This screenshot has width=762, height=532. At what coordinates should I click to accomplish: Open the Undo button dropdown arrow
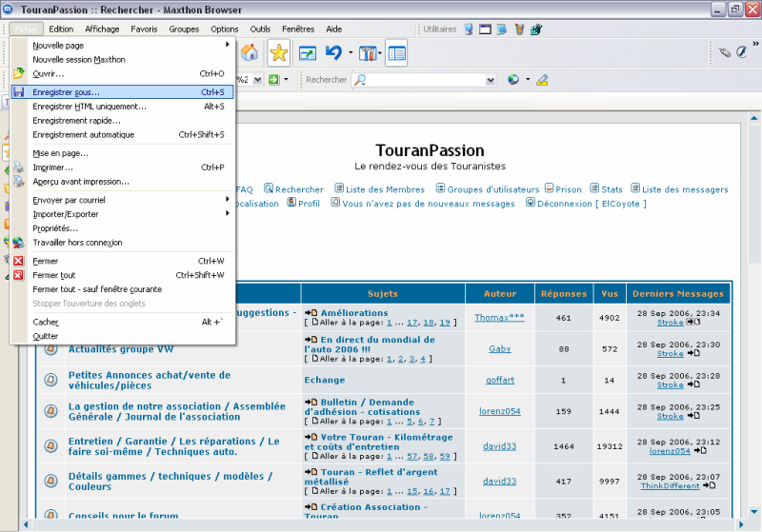351,52
